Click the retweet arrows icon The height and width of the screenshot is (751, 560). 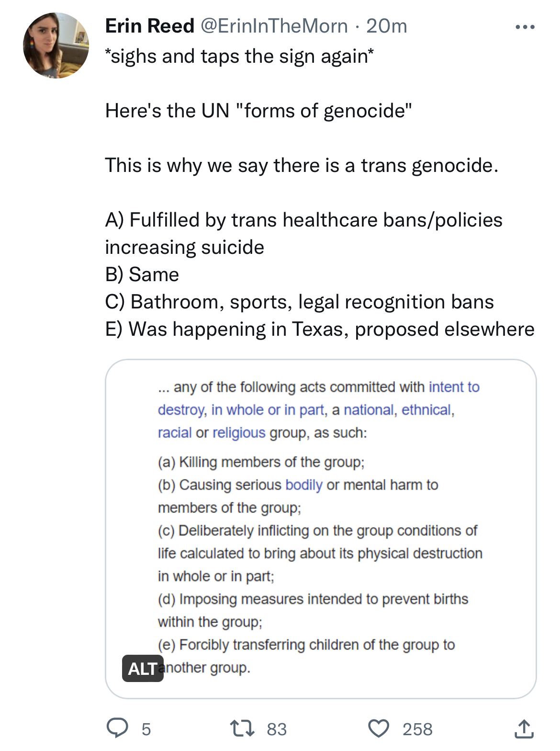pyautogui.click(x=243, y=728)
